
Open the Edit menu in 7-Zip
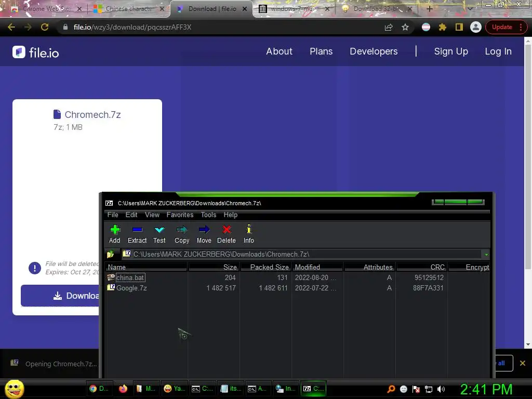(x=131, y=215)
